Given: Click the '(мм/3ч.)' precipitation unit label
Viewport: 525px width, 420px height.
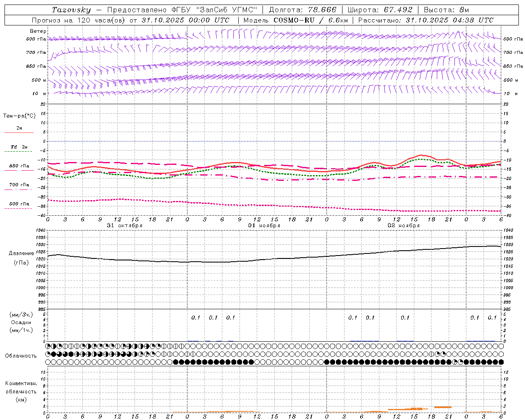Looking at the screenshot, I should 21,315.
